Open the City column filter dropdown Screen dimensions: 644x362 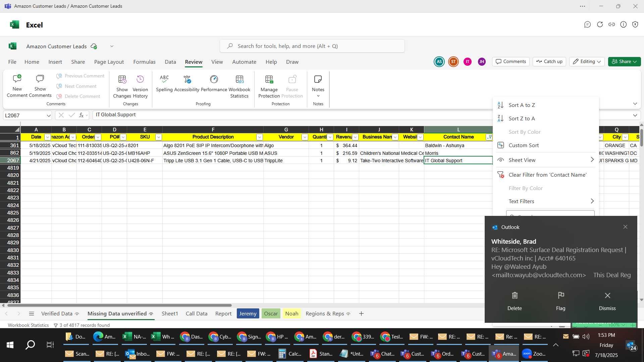click(x=625, y=137)
